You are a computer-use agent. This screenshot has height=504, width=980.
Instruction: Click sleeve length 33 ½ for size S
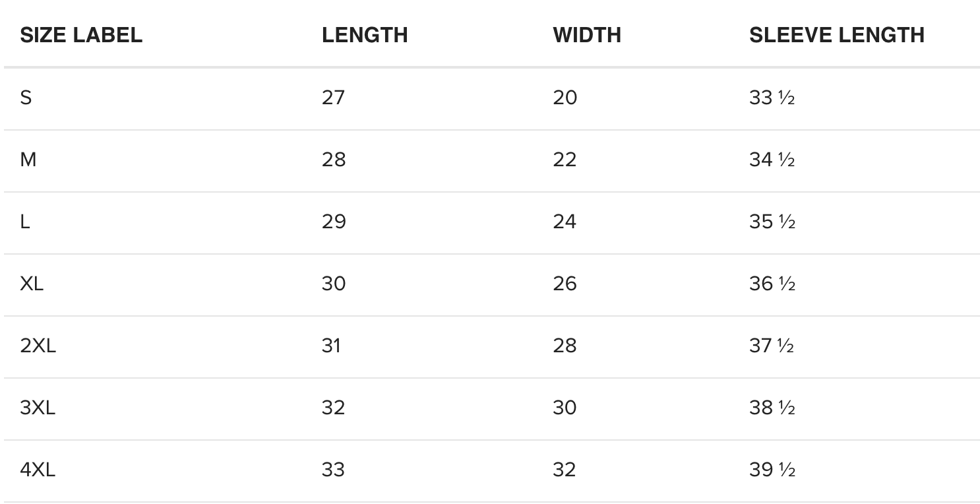point(772,98)
